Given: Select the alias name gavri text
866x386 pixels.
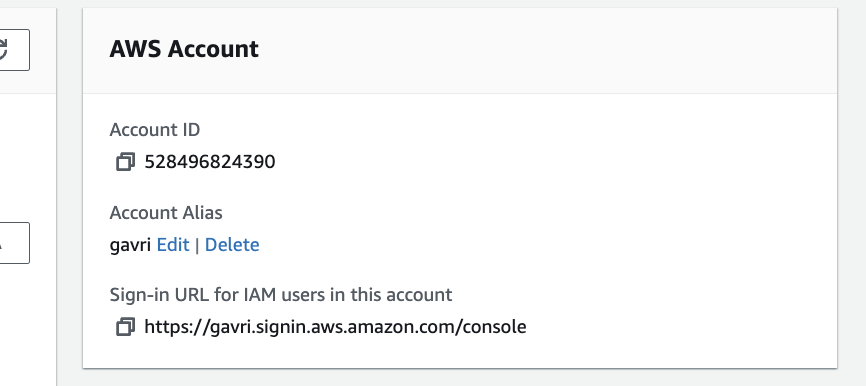Looking at the screenshot, I should click(x=130, y=245).
